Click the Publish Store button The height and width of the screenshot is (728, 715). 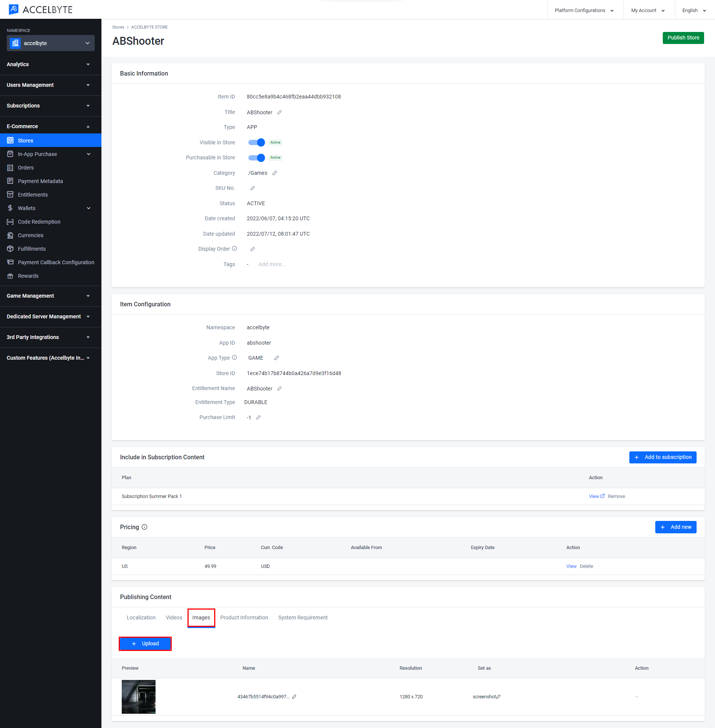[x=683, y=38]
